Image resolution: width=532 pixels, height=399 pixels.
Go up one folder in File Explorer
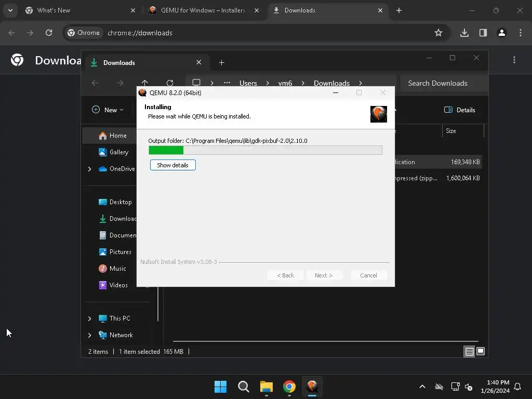click(145, 83)
